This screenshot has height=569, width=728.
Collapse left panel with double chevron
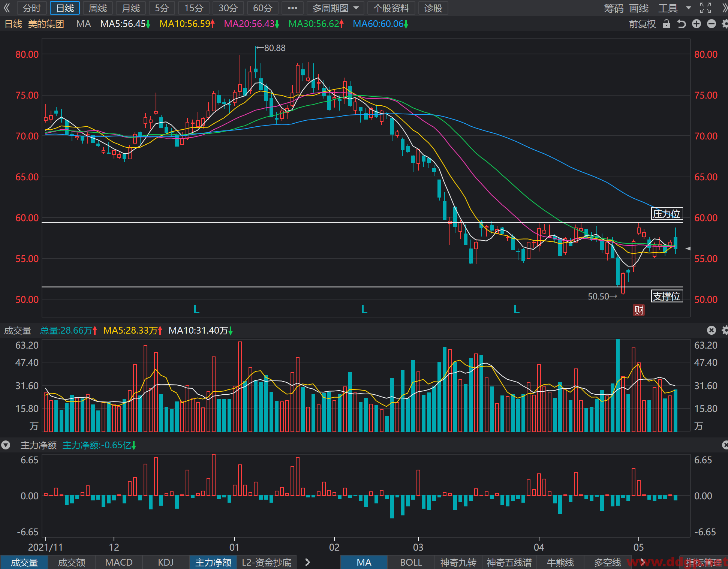7,8
